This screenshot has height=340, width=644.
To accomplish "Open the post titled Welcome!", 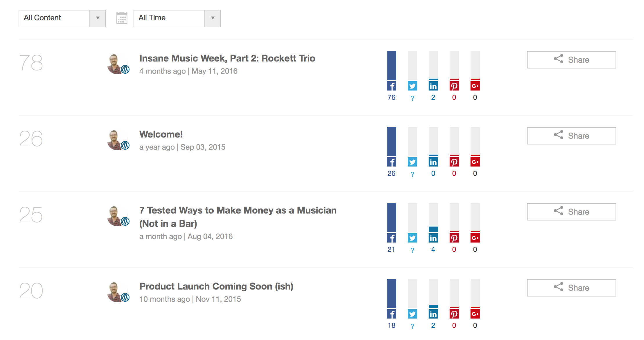I will [x=161, y=134].
